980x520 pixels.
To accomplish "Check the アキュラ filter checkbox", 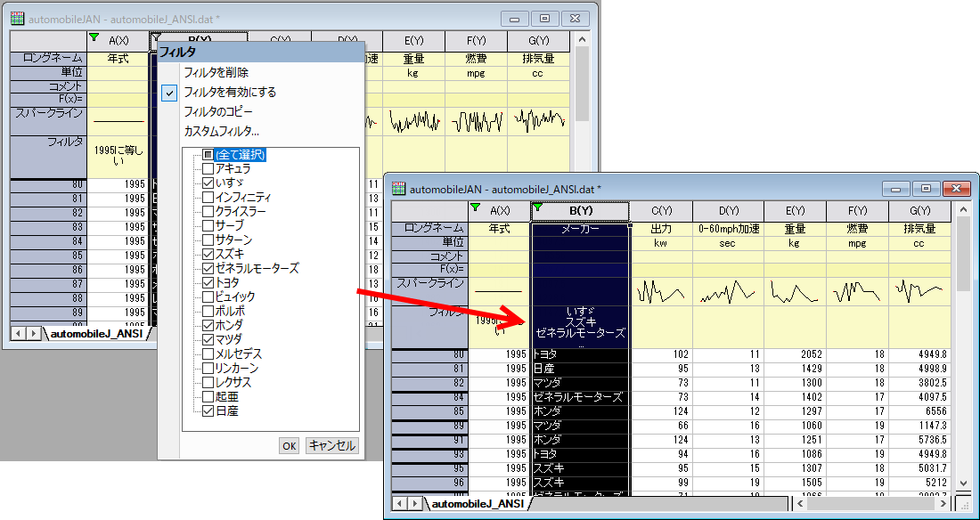I will [x=208, y=169].
